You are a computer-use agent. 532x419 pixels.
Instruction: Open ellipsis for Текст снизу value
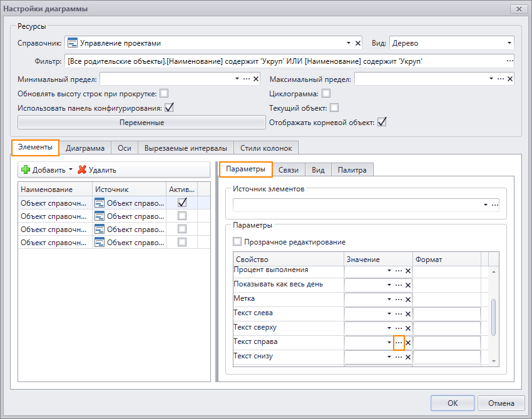399,357
